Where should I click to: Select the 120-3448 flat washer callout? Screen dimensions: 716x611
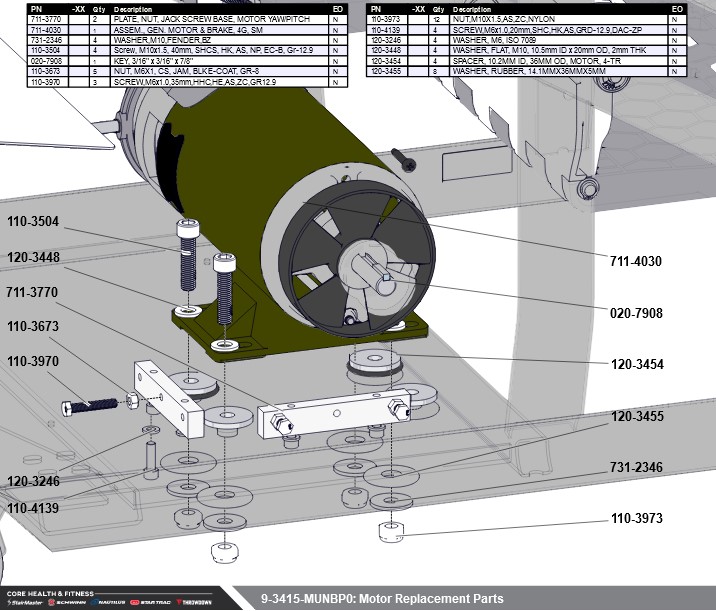[x=35, y=257]
